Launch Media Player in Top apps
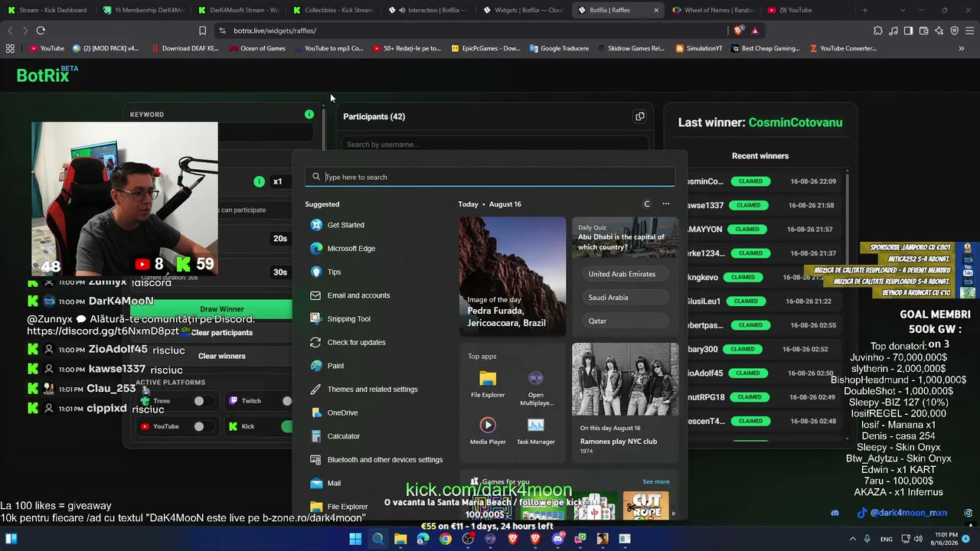980x551 pixels. point(488,431)
